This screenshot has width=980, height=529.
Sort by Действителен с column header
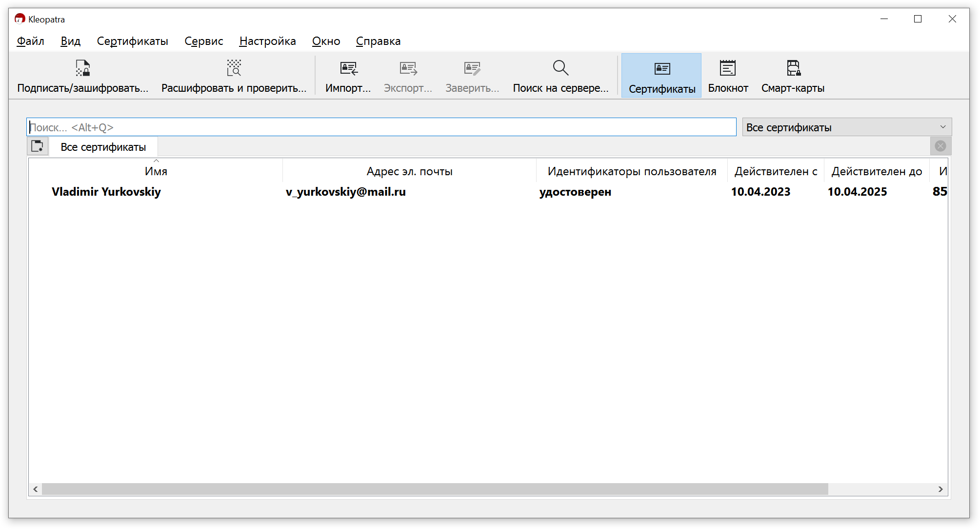point(776,171)
